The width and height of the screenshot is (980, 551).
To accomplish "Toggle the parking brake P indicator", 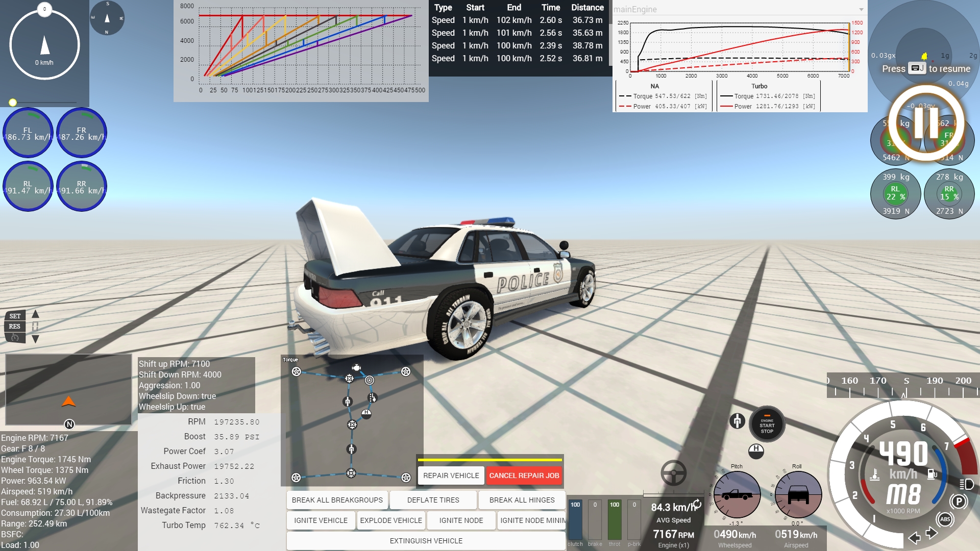I will click(x=959, y=502).
